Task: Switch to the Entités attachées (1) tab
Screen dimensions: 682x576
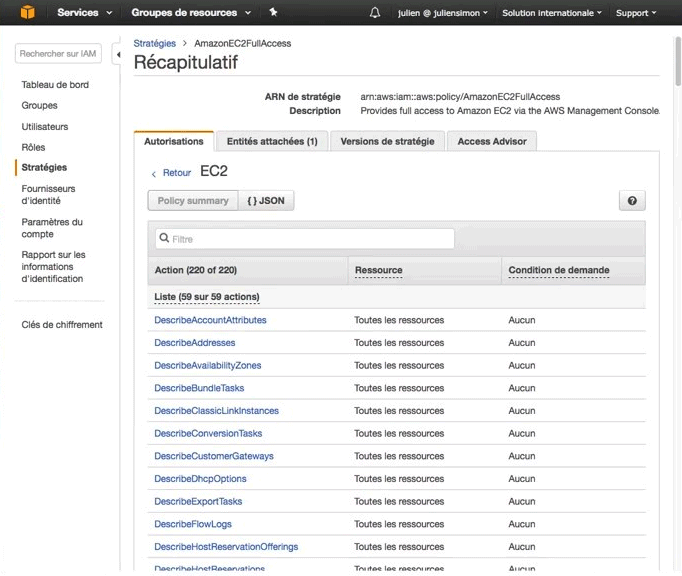Action: [x=272, y=141]
